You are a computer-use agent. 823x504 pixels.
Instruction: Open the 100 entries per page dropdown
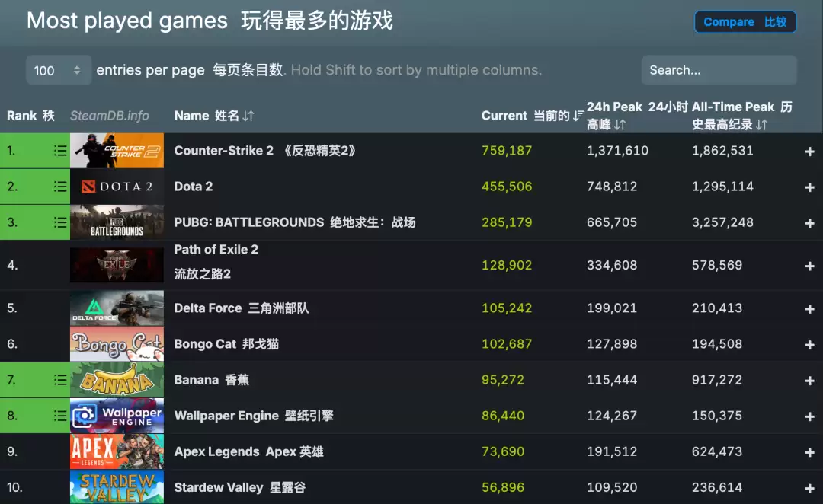point(58,70)
